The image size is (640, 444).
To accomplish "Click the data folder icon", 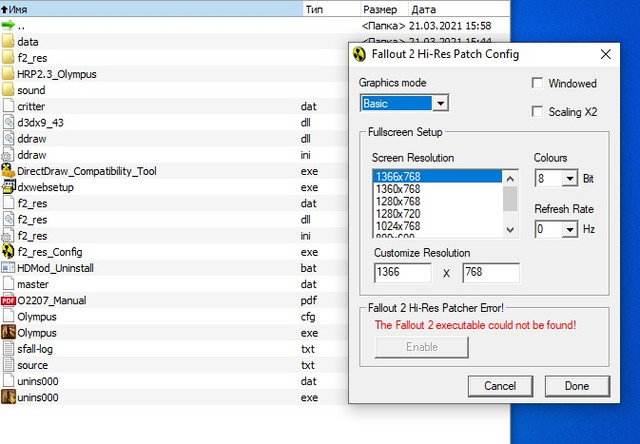I will [8, 41].
